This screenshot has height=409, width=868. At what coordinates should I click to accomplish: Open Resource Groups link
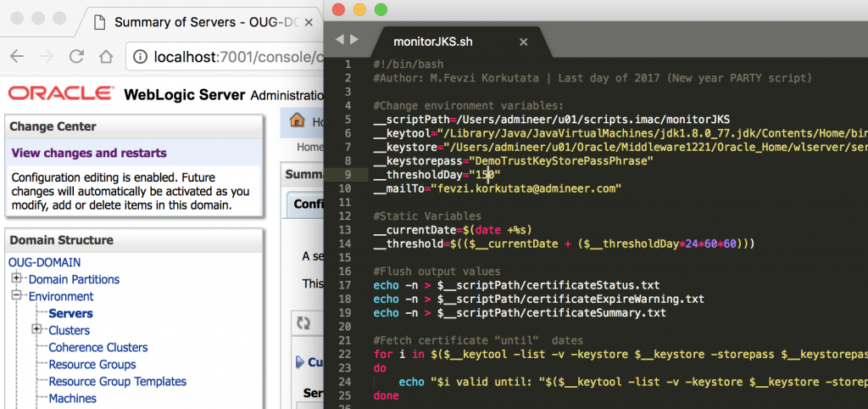92,365
